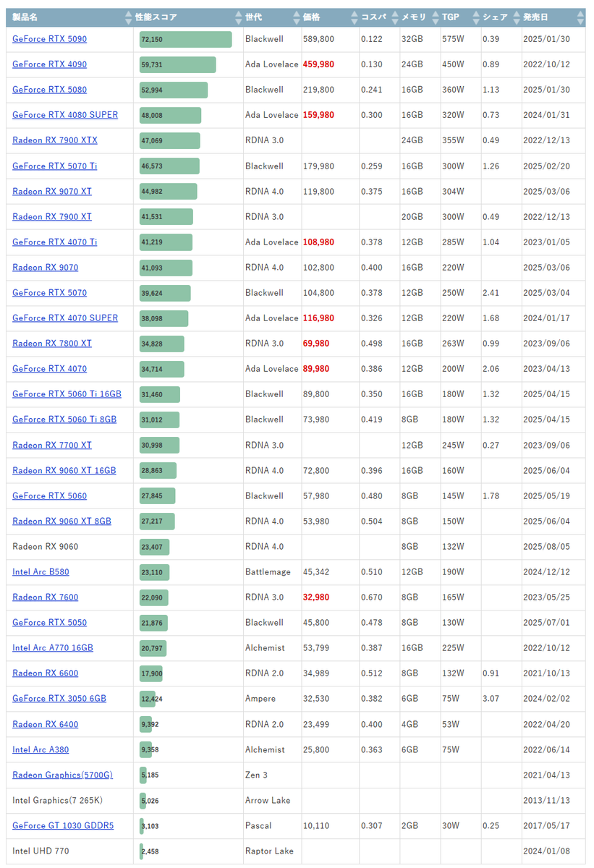Screen dimensions: 594x868
Task: Click the 575W TGP value
Action: tap(452, 39)
